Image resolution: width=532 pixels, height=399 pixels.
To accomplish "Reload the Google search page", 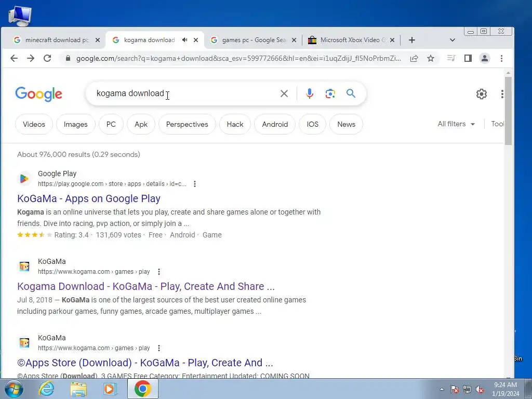I will [x=47, y=58].
